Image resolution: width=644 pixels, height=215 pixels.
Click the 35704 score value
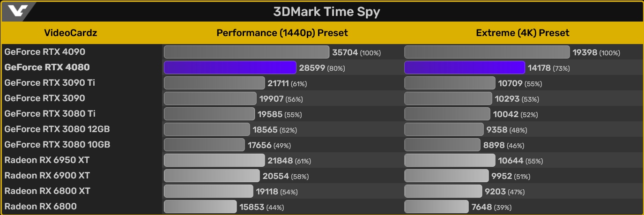coord(345,52)
